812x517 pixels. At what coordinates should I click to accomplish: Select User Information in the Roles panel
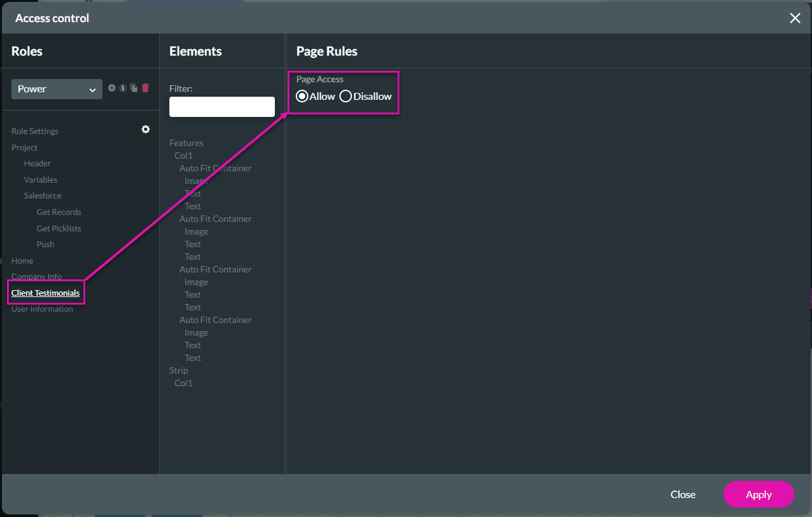pos(42,308)
